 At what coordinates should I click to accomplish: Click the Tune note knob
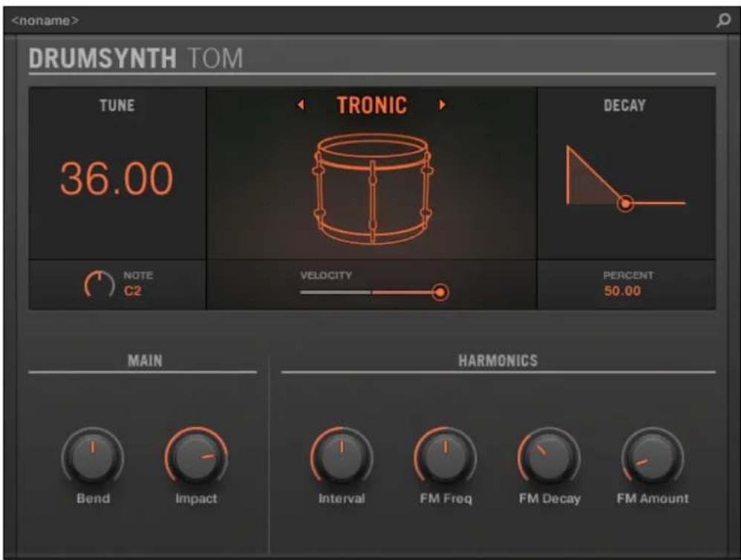pyautogui.click(x=99, y=284)
